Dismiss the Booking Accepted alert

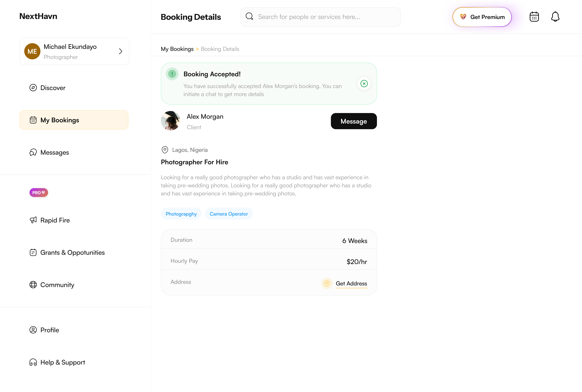[x=364, y=83]
